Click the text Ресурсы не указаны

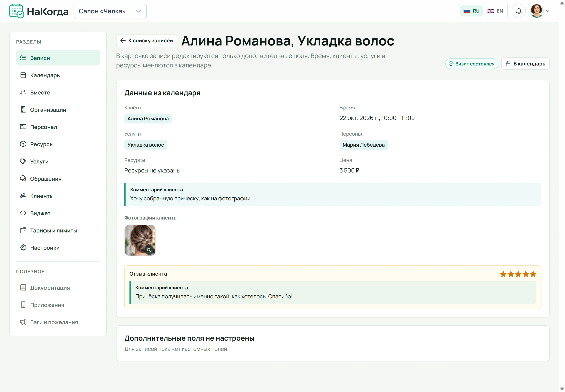click(152, 171)
